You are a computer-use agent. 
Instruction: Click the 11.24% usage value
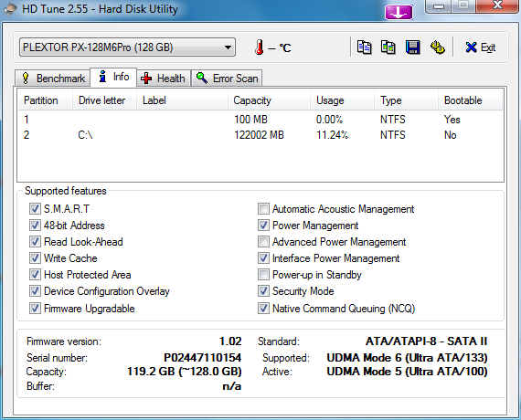[332, 135]
